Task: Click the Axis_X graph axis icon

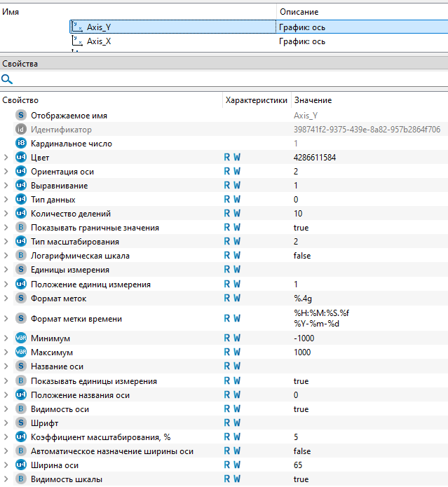Action: (77, 41)
